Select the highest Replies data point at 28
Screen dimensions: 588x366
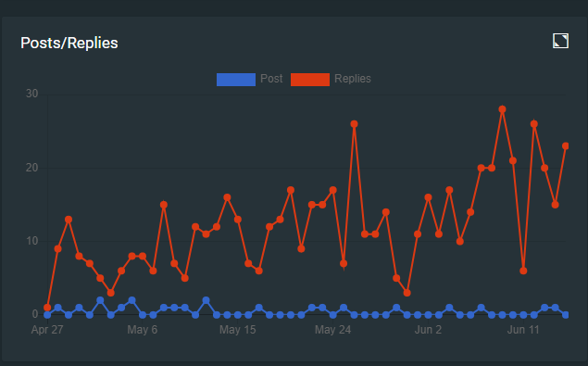tap(502, 109)
